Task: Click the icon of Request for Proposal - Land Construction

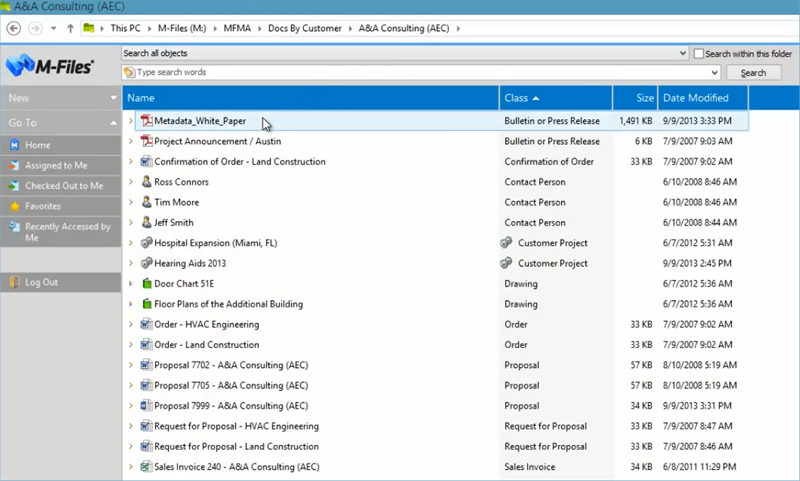Action: pyautogui.click(x=146, y=446)
